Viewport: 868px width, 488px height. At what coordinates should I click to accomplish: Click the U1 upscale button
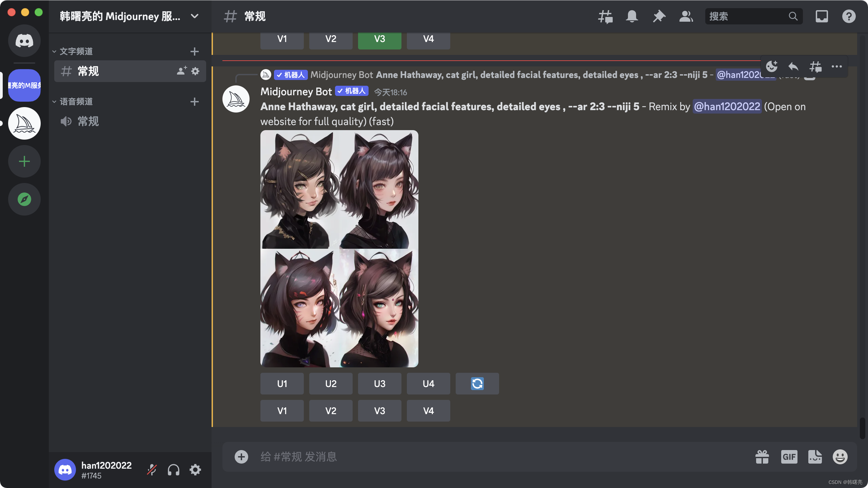[282, 384]
